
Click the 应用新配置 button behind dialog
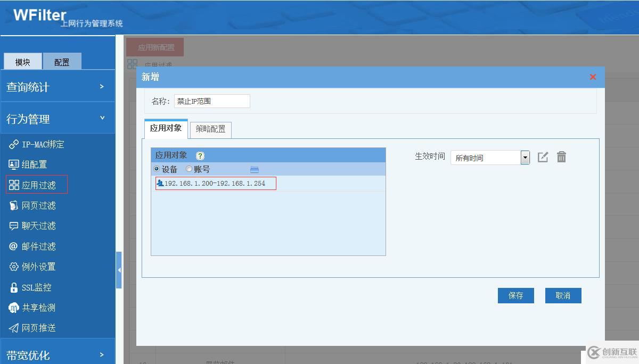155,47
